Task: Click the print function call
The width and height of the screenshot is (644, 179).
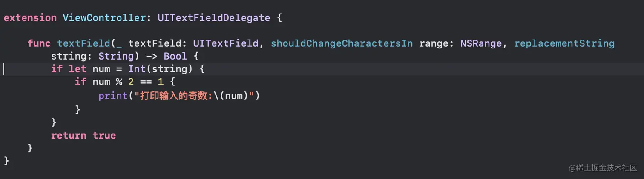Action: [113, 96]
